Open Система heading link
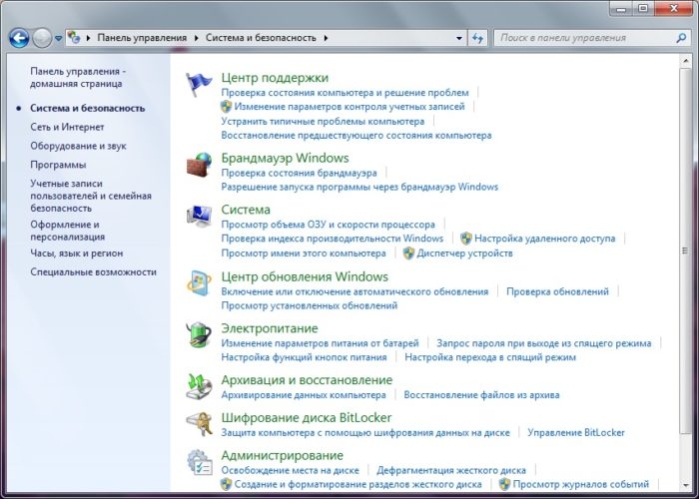Viewport: 699px width, 499px height. pyautogui.click(x=246, y=210)
